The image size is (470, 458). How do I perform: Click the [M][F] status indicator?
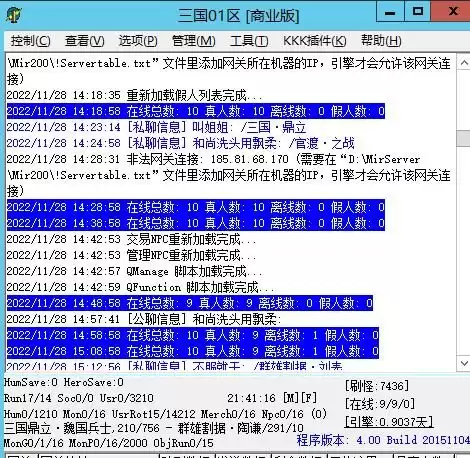[x=299, y=398]
